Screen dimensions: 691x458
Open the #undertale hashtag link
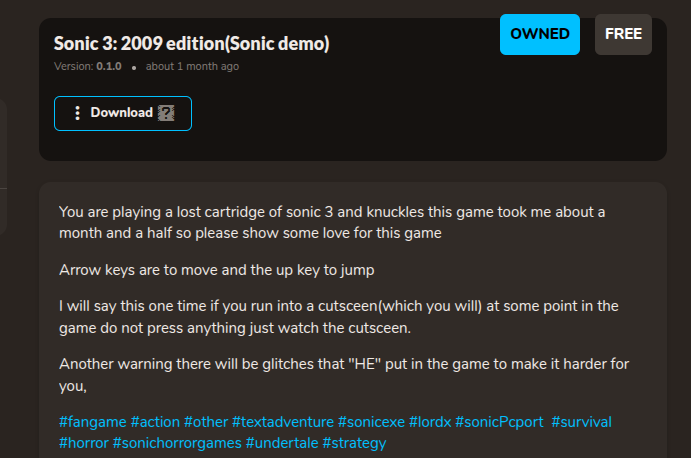282,443
